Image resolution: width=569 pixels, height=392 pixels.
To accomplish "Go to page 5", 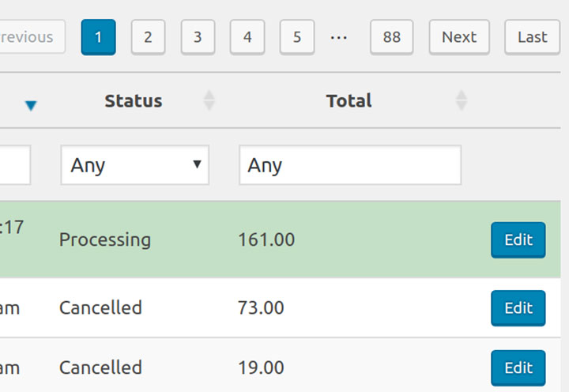I will tap(297, 37).
